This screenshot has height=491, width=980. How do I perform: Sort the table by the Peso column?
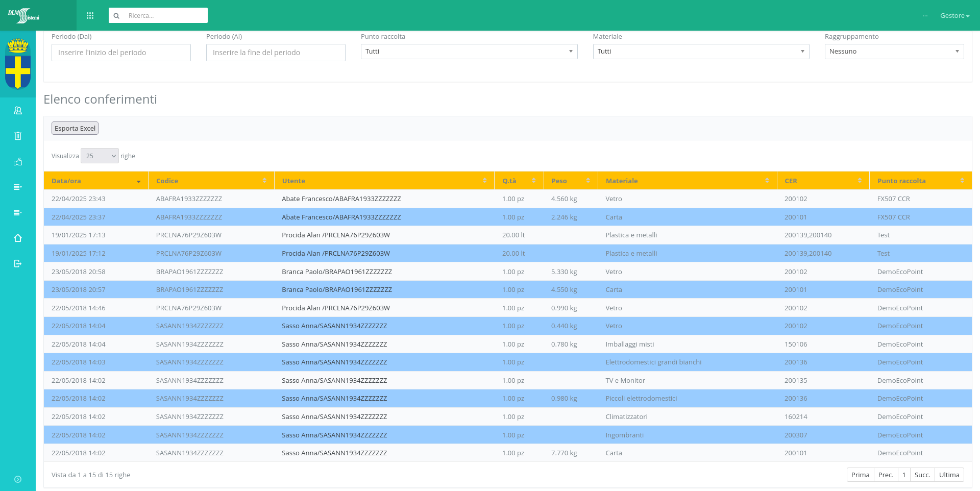point(570,181)
